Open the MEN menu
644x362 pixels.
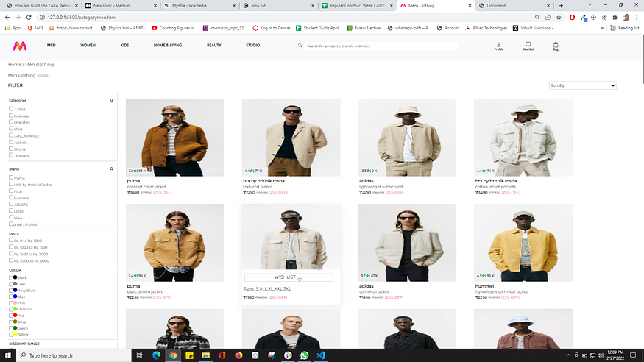[x=52, y=45]
